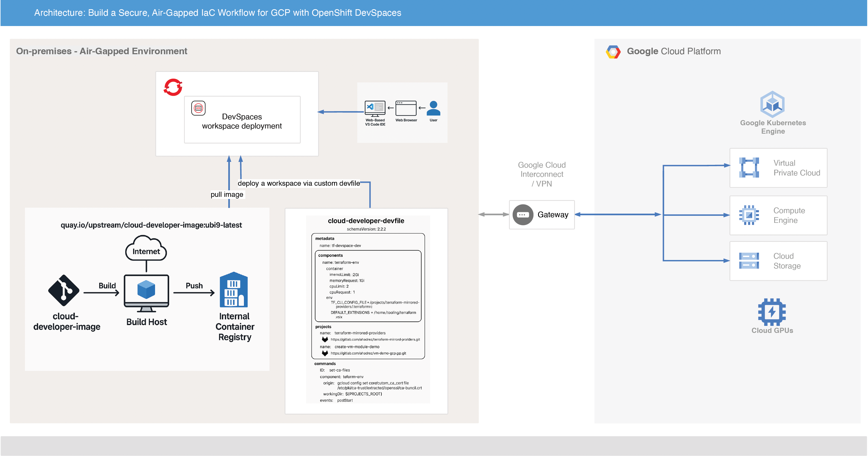Click 'ID: set-ca-files' line

(335, 370)
